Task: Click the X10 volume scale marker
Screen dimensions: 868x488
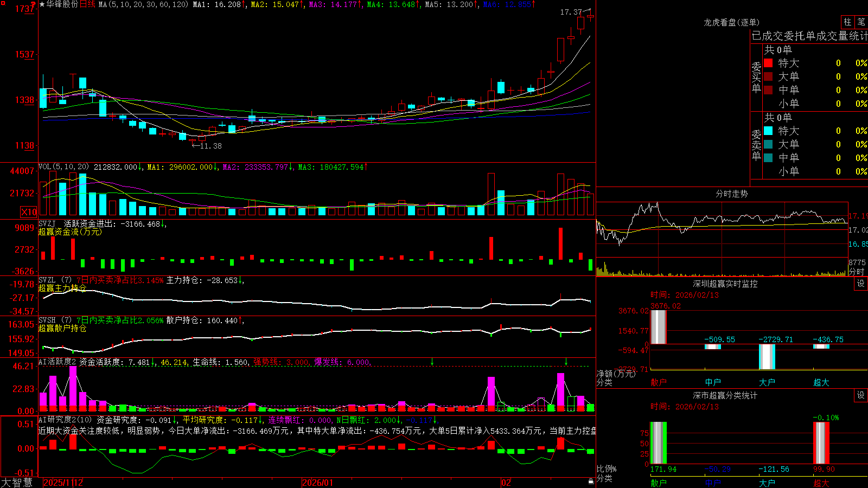Action: [x=29, y=212]
